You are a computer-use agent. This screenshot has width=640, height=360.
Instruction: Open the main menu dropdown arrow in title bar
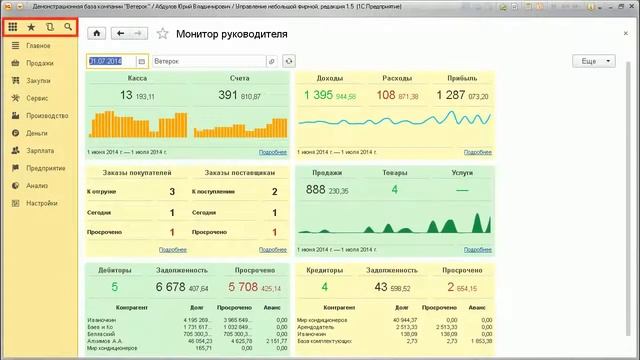click(x=20, y=7)
